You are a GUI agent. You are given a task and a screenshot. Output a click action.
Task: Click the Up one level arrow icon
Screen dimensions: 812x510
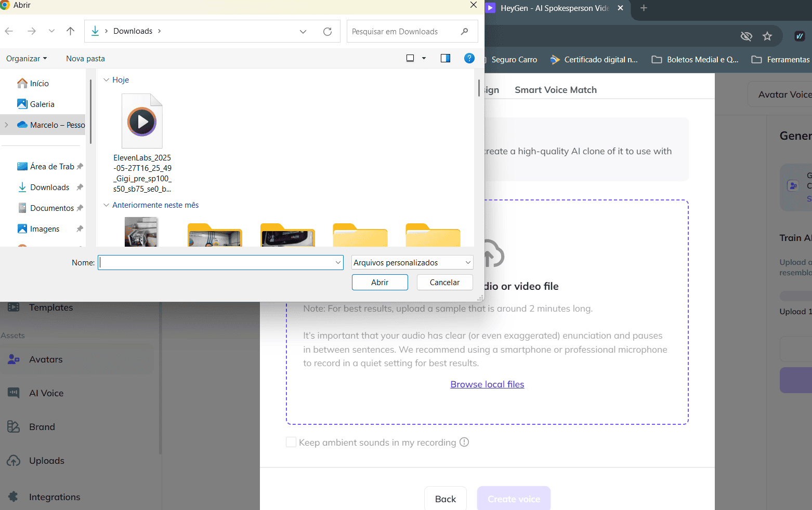coord(71,31)
